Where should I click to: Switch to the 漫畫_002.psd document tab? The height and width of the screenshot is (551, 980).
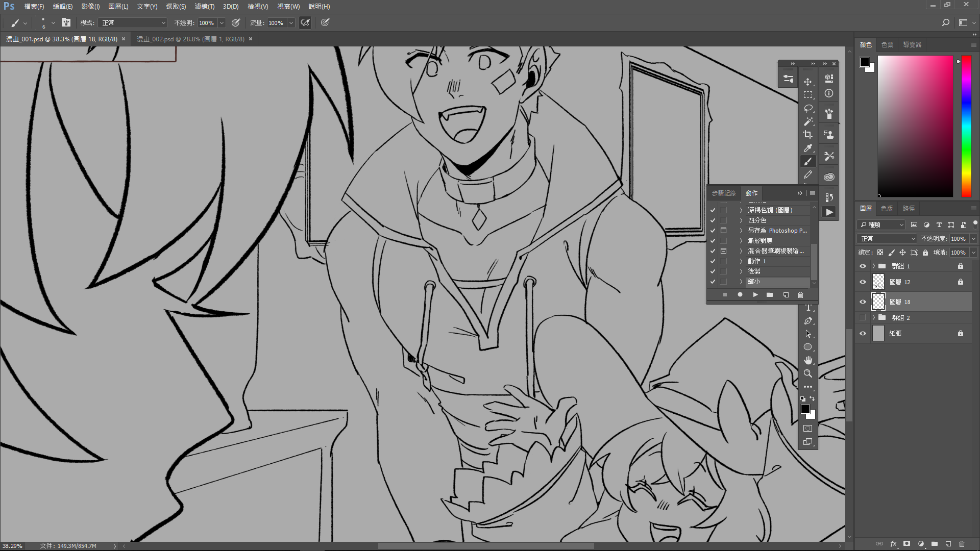[x=190, y=39]
